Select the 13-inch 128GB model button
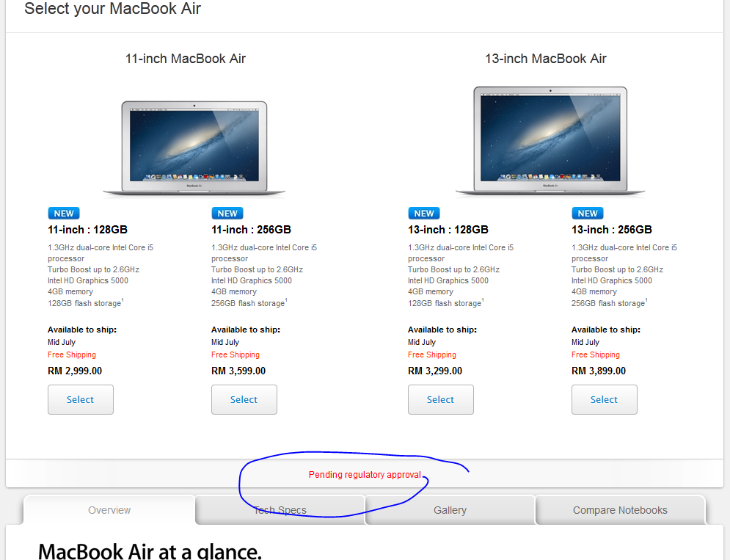Screen dimensions: 730x560 coord(441,399)
